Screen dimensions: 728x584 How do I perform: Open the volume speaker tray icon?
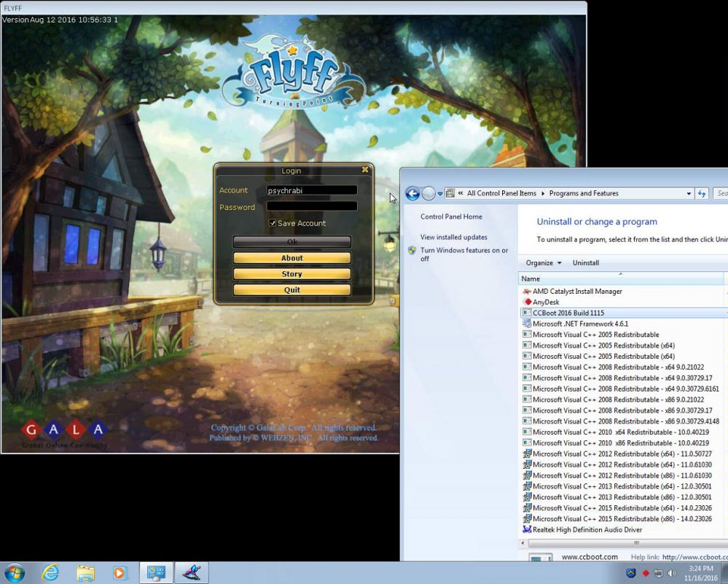pos(671,573)
